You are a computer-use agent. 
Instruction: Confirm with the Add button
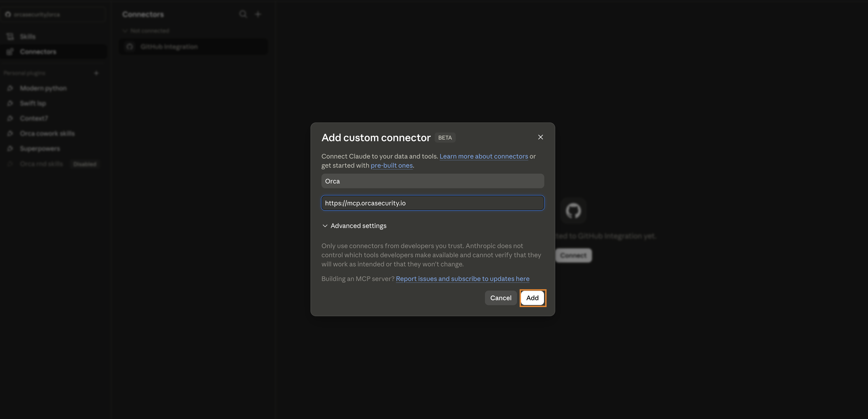tap(532, 298)
